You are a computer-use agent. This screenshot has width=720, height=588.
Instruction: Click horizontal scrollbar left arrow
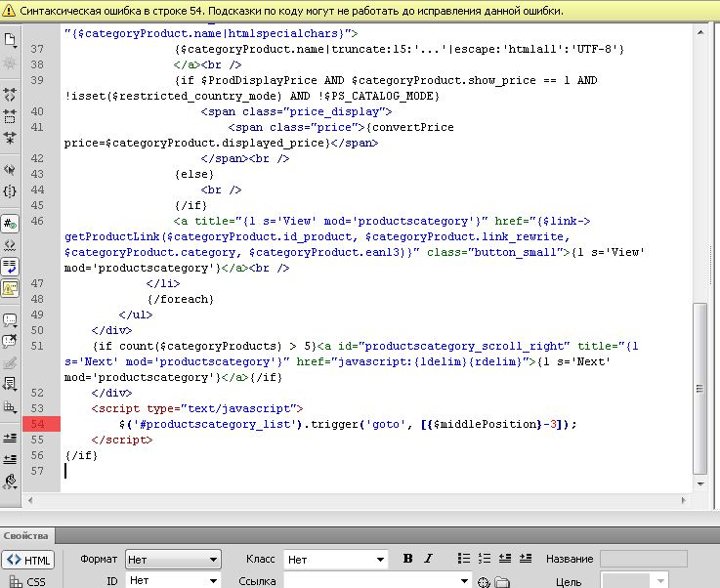pyautogui.click(x=30, y=500)
